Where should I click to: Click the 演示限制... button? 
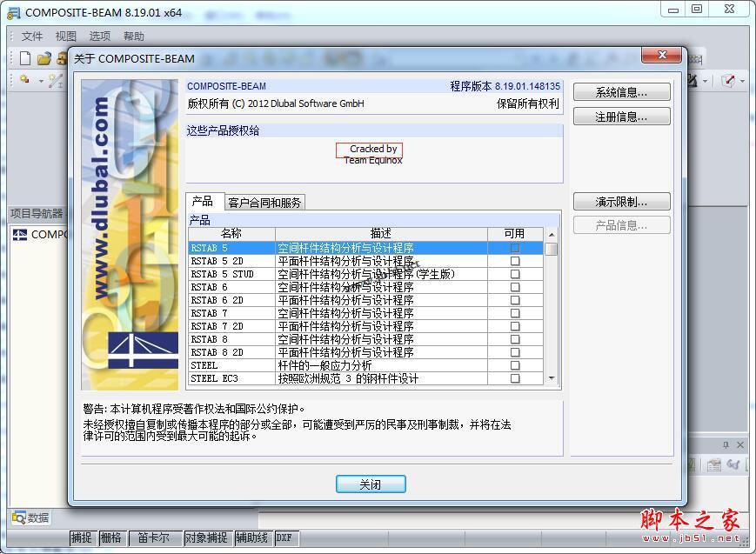click(621, 202)
